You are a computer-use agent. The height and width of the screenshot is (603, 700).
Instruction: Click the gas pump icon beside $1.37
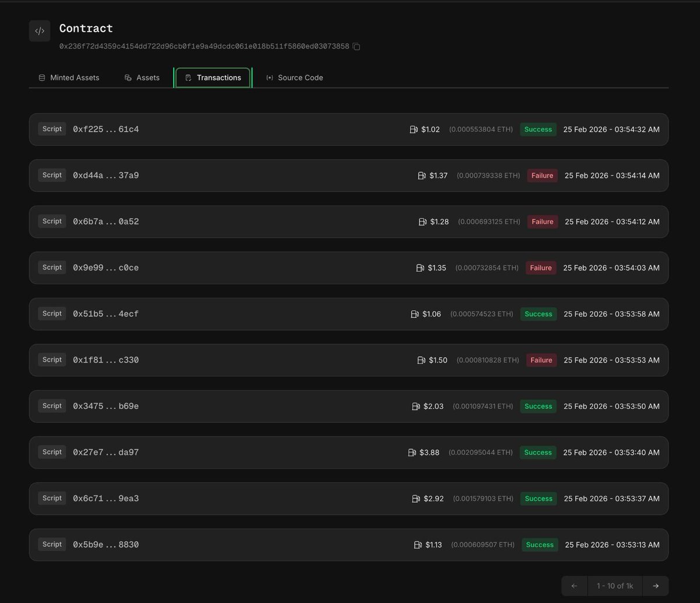coord(422,176)
